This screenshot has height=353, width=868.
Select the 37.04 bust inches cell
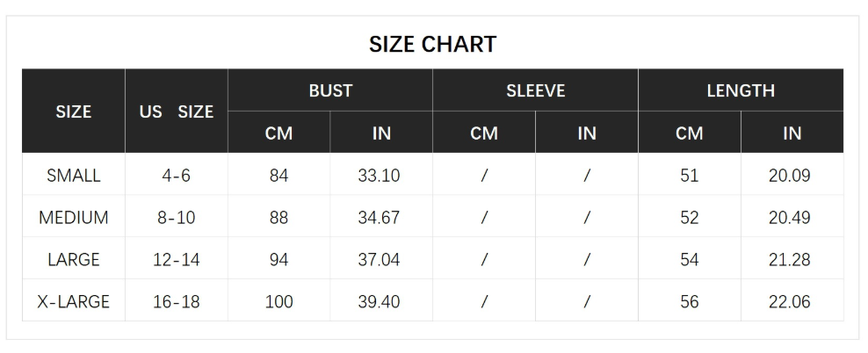click(x=379, y=260)
